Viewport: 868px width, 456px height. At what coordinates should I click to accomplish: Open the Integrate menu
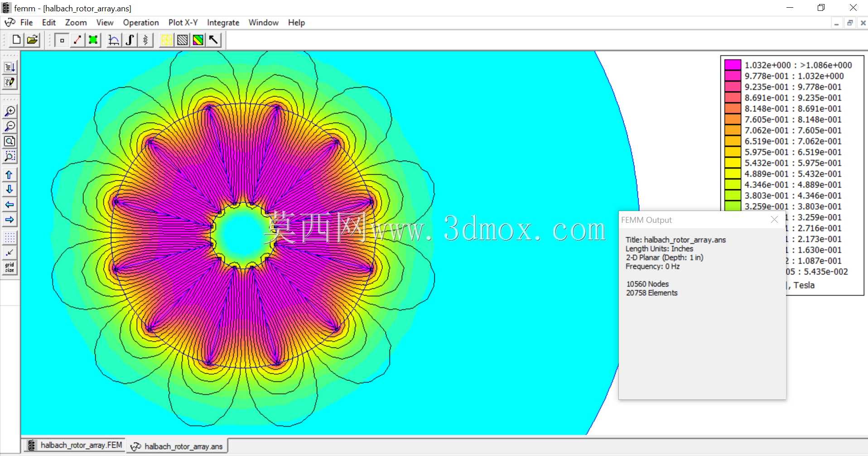pos(223,23)
